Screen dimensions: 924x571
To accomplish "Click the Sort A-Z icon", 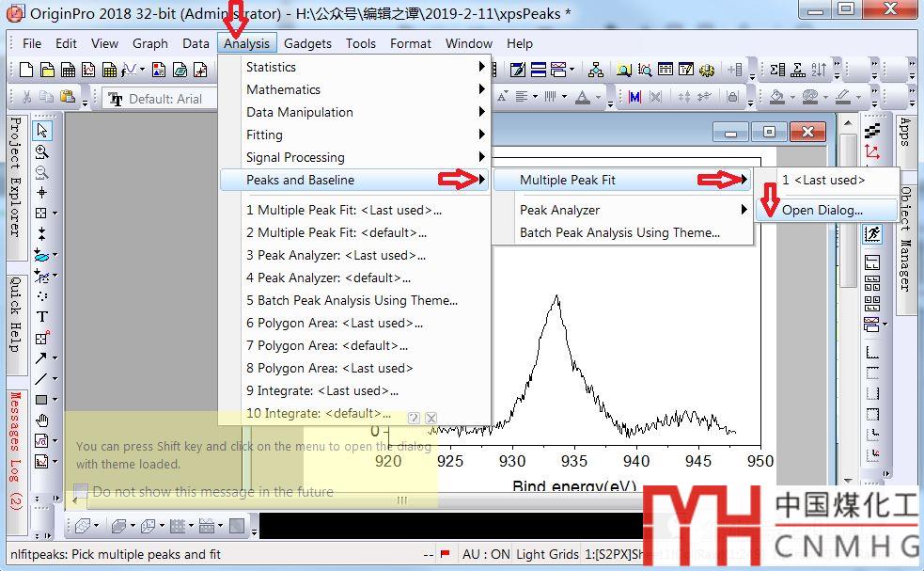I will (819, 70).
